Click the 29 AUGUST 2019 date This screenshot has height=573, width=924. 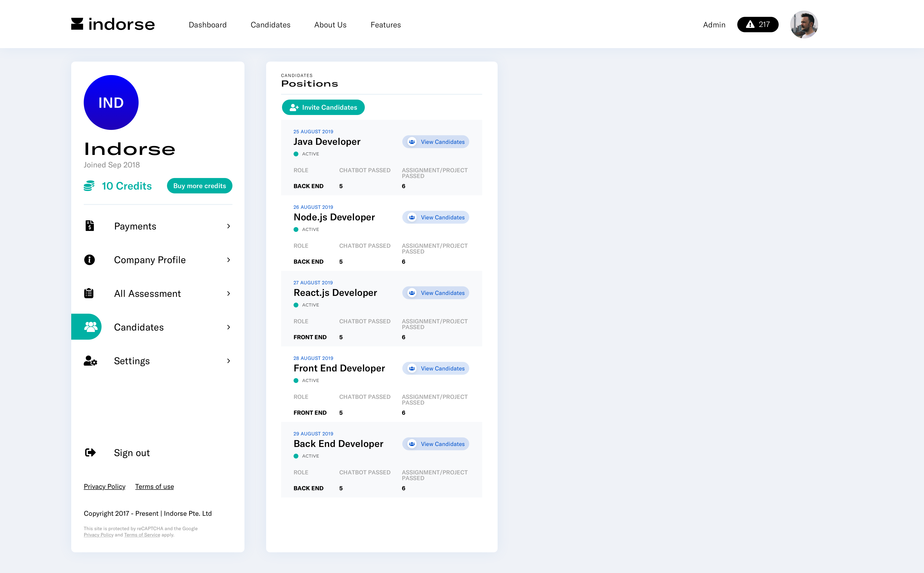point(313,433)
